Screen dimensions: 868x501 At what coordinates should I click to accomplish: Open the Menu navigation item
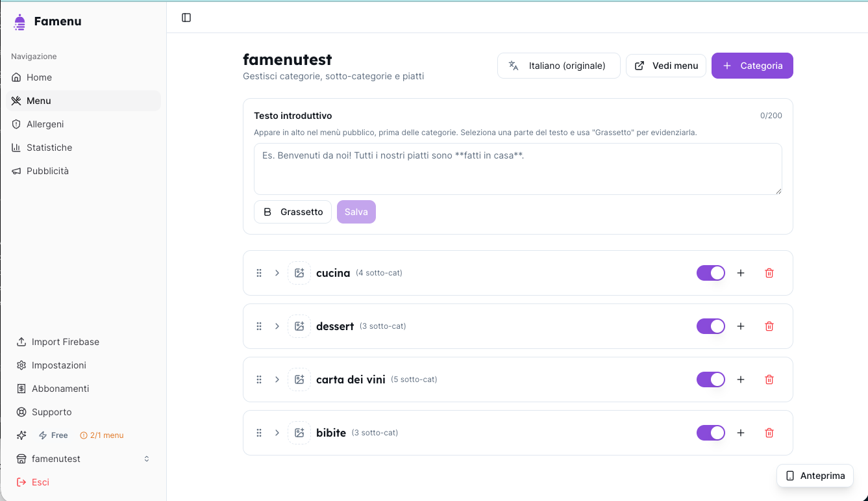point(83,101)
